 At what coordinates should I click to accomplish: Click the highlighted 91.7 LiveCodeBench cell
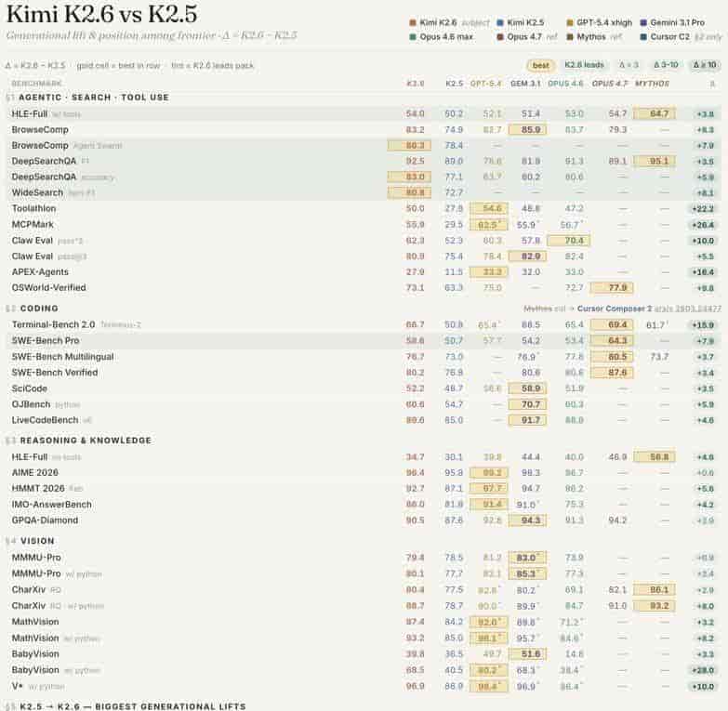coord(527,420)
